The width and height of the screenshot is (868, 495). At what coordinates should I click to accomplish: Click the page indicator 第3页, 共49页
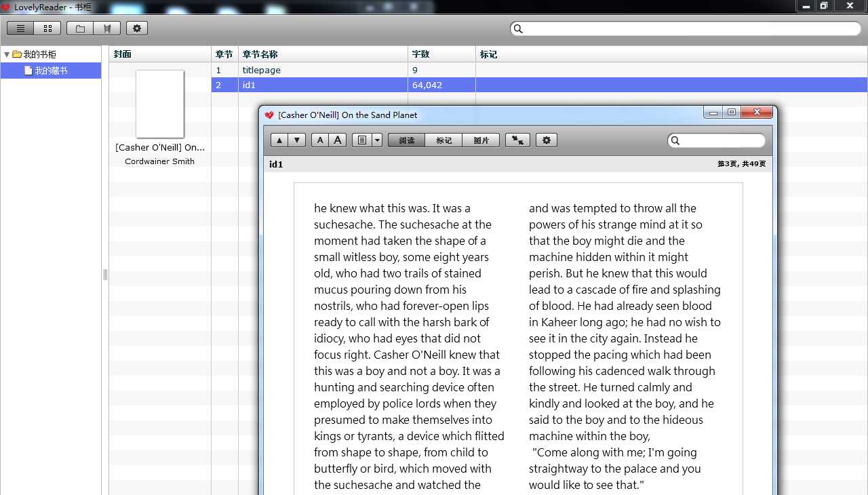click(x=742, y=164)
